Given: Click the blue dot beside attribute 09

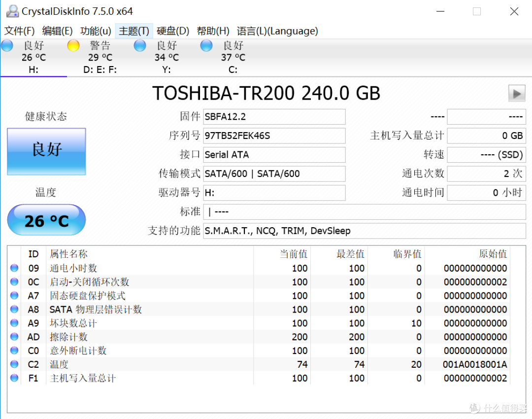Looking at the screenshot, I should tap(14, 268).
